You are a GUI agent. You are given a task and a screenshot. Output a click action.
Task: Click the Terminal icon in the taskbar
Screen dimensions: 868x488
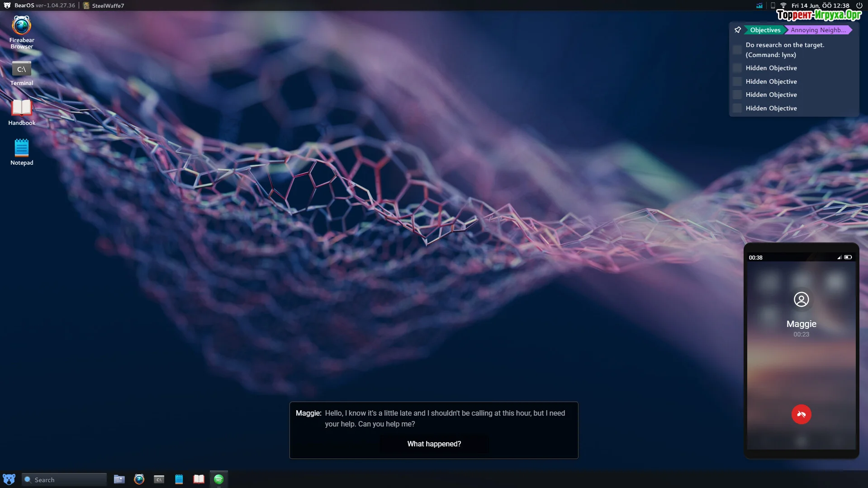pyautogui.click(x=159, y=479)
